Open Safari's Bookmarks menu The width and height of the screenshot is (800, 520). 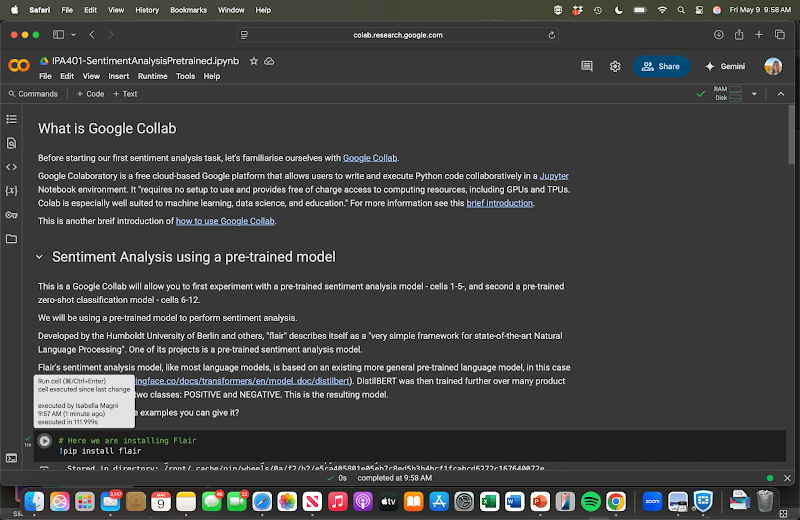coord(188,10)
